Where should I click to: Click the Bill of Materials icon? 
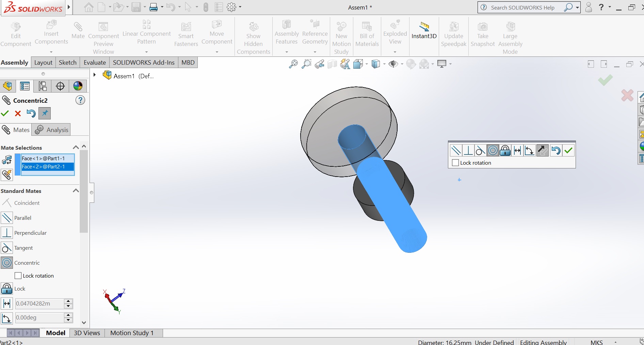(367, 32)
